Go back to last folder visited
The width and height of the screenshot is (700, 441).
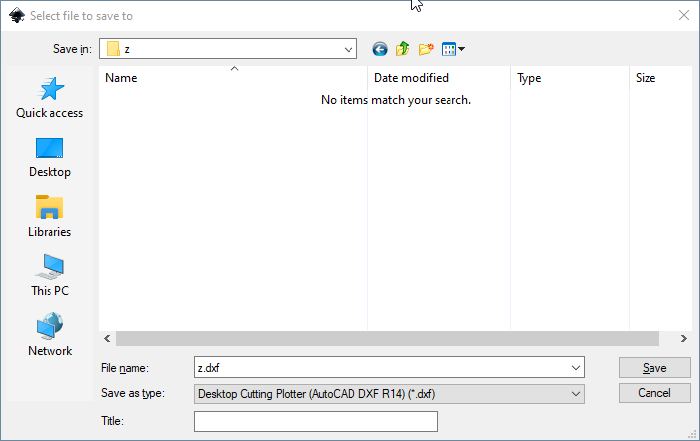click(x=379, y=49)
